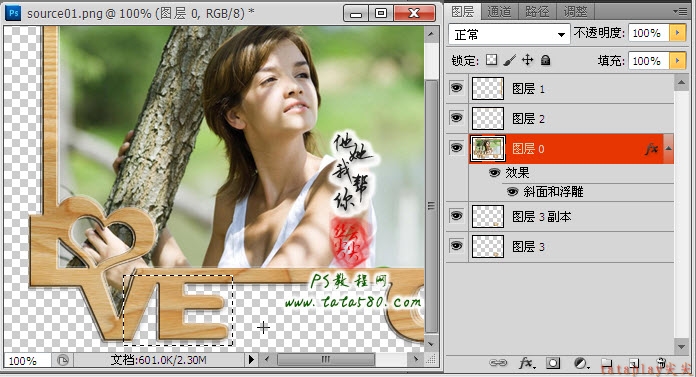Select the layer named 图层 2
Screen dimensions: 696x377
pyautogui.click(x=528, y=118)
